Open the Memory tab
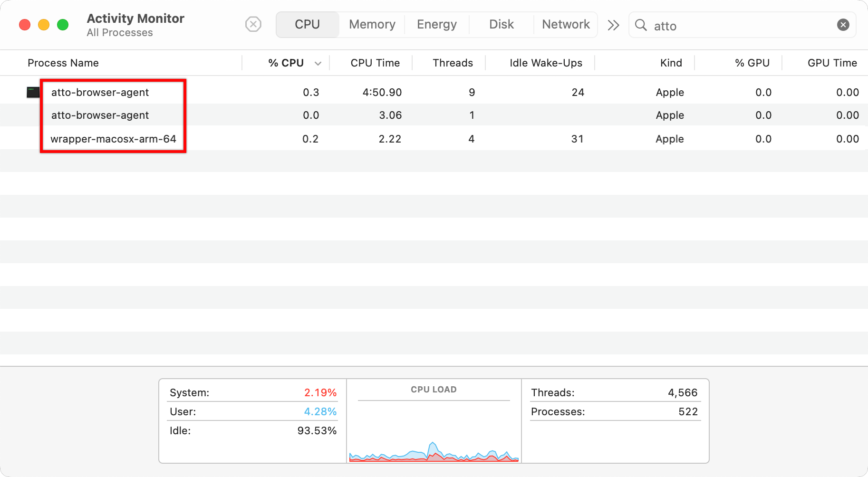Viewport: 868px width, 477px height. 372,24
